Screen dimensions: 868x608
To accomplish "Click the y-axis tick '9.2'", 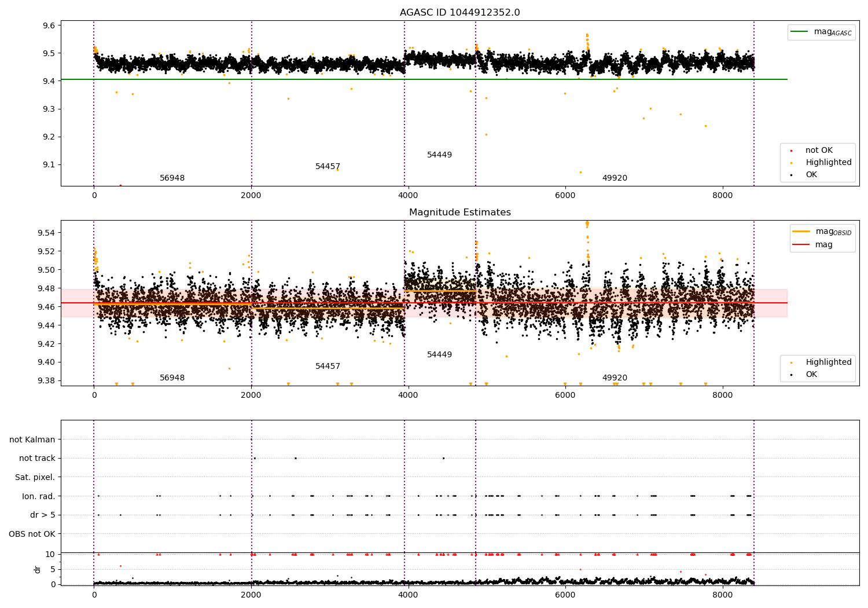I will 48,137.
